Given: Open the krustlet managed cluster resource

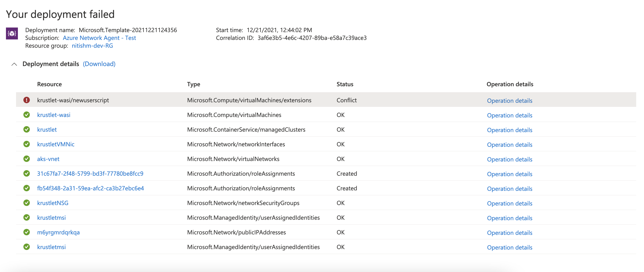Looking at the screenshot, I should pos(47,130).
